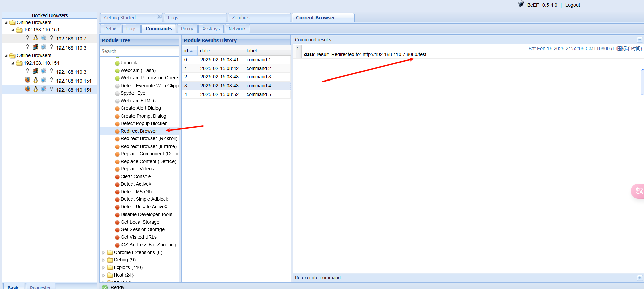
Task: Select the Replace Videos module
Action: click(x=137, y=169)
